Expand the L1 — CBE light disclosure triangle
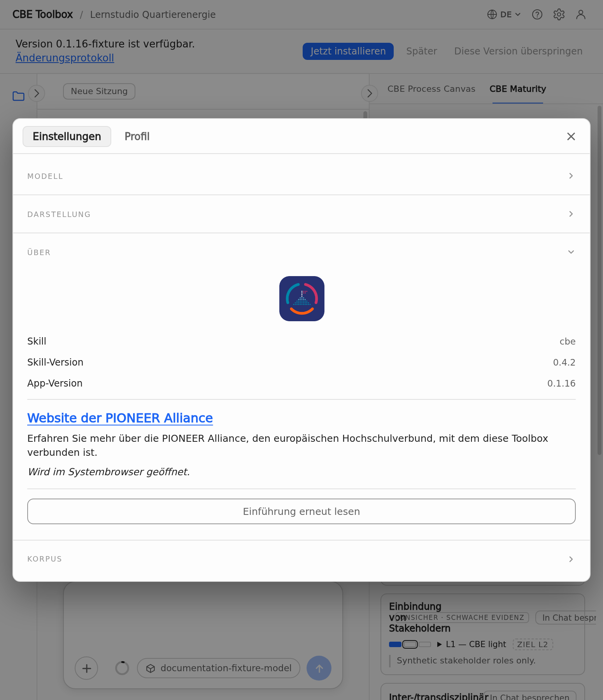Screen dimensions: 603x700 click(439, 644)
